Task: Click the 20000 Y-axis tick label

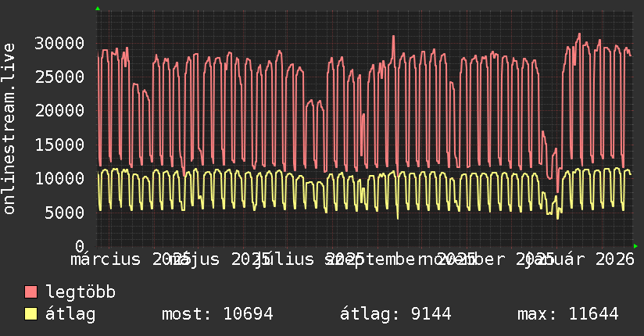Action: pyautogui.click(x=62, y=110)
